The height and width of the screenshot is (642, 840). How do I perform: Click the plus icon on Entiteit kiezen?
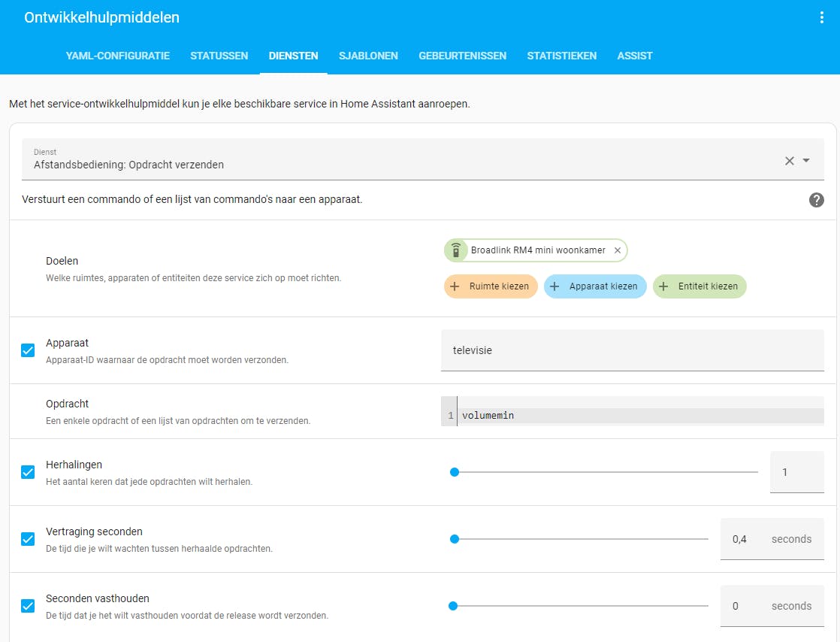tap(663, 286)
